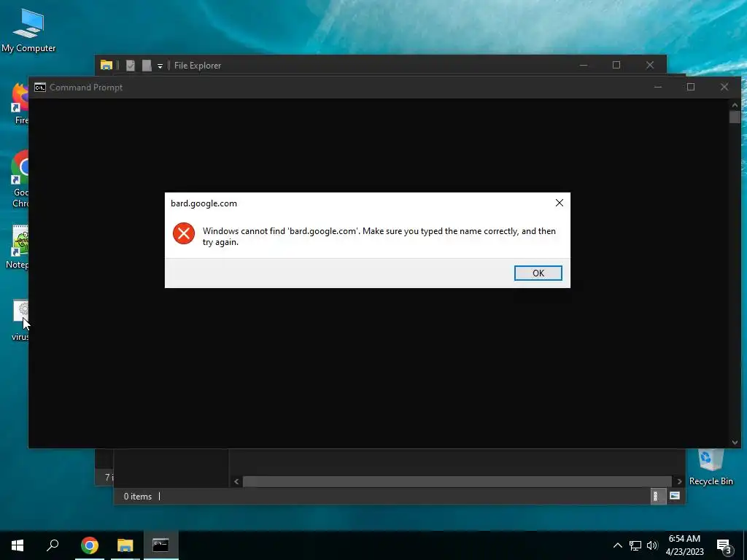
Task: Open taskbar search magnifier
Action: pyautogui.click(x=53, y=545)
